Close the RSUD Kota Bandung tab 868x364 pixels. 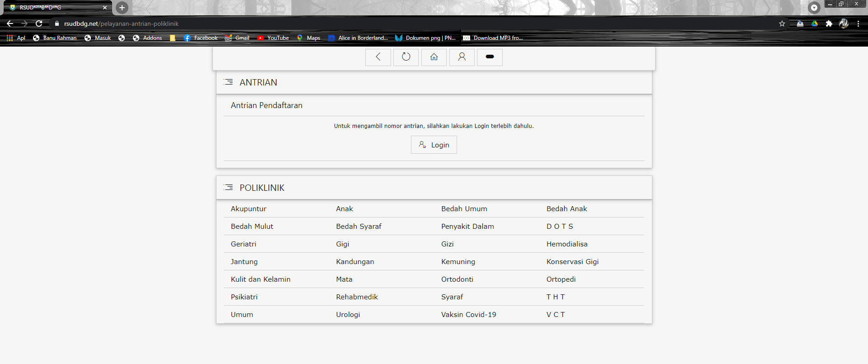pyautogui.click(x=105, y=8)
